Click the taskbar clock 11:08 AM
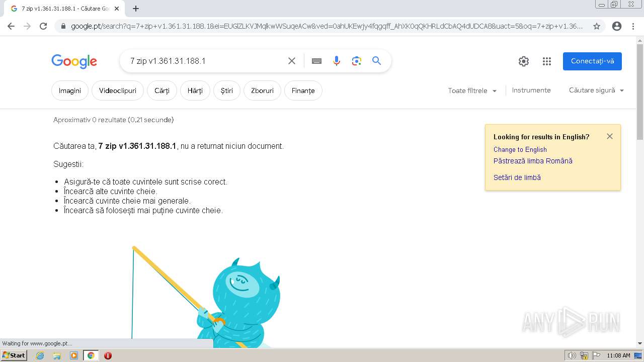 [618, 355]
